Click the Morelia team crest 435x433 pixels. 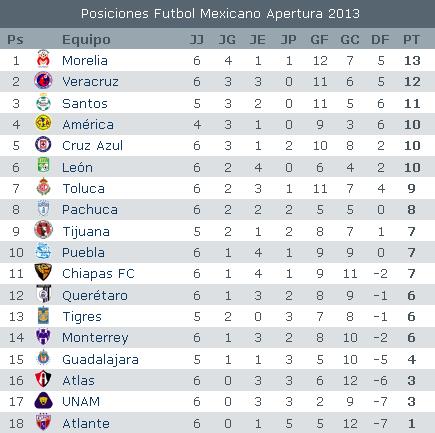[43, 59]
